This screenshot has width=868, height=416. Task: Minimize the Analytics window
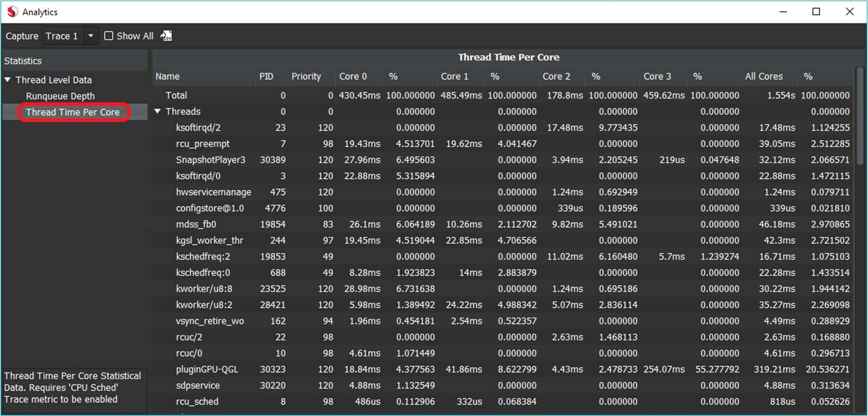783,12
